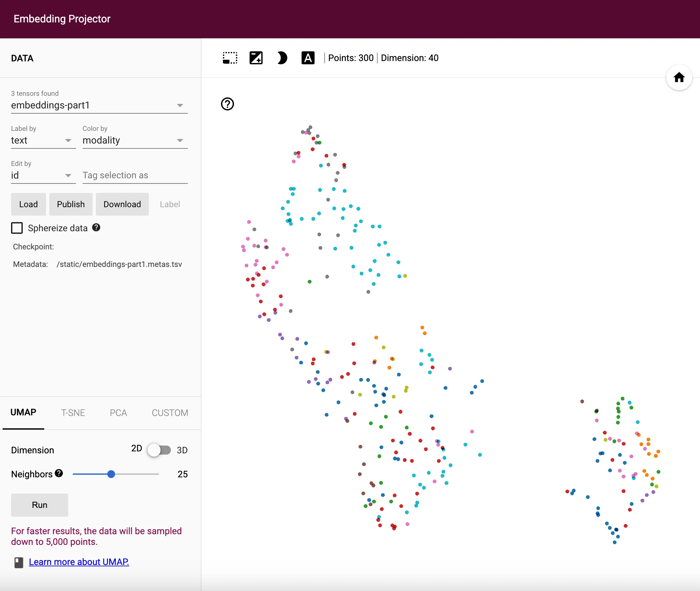700x591 pixels.
Task: Enable dark mode with the moon icon
Action: [x=282, y=57]
